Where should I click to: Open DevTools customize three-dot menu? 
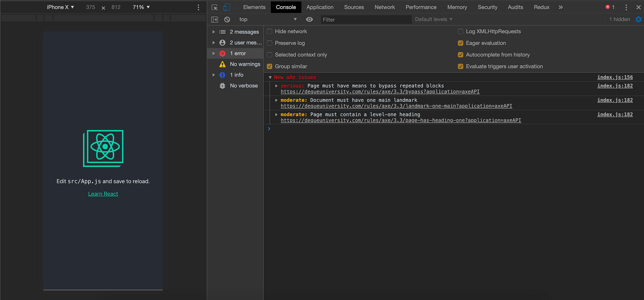626,7
